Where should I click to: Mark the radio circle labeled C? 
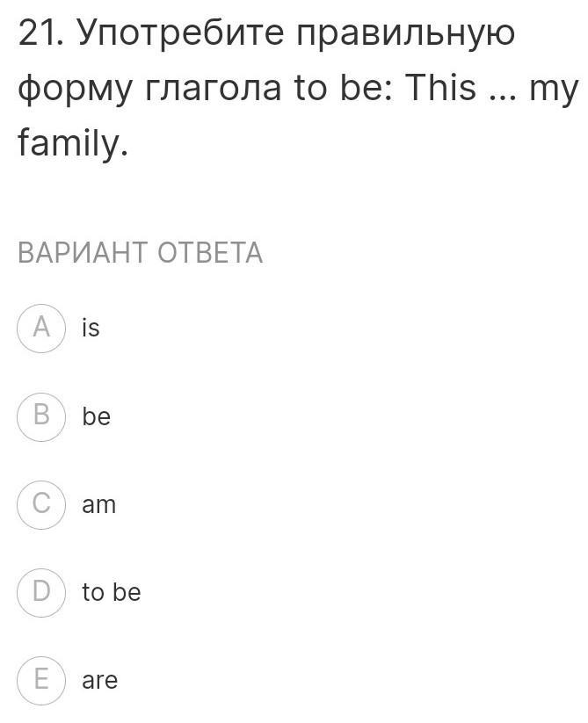coord(41,504)
